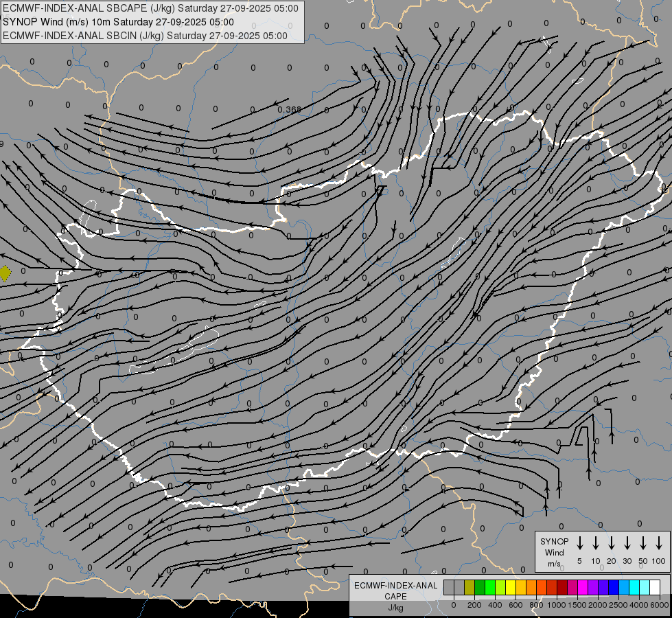The width and height of the screenshot is (672, 618).
Task: Click the 2500 tick on CAPE scale
Action: pos(618,605)
